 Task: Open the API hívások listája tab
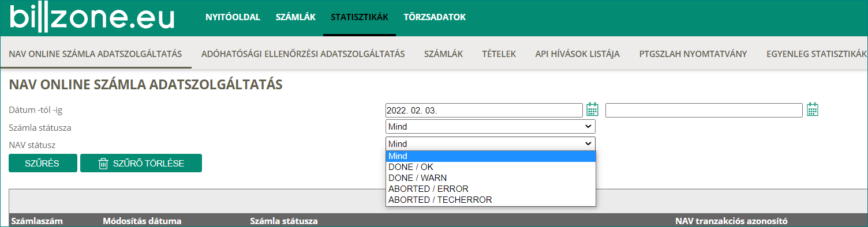click(577, 54)
